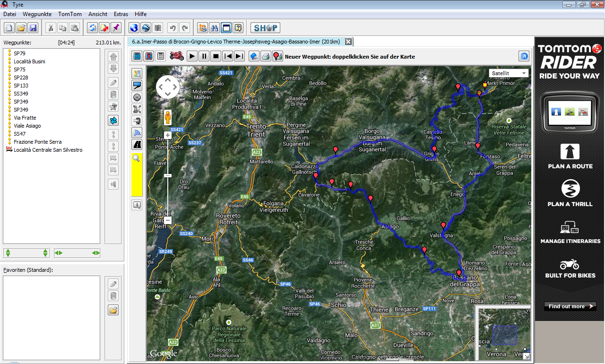Image resolution: width=605 pixels, height=364 pixels.
Task: Open the Satellit map type dropdown
Action: click(x=509, y=73)
